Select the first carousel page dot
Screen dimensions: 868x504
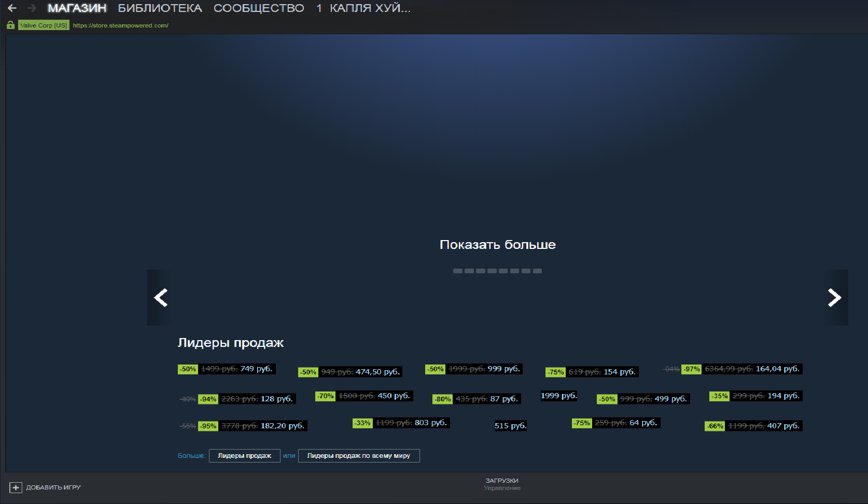458,271
